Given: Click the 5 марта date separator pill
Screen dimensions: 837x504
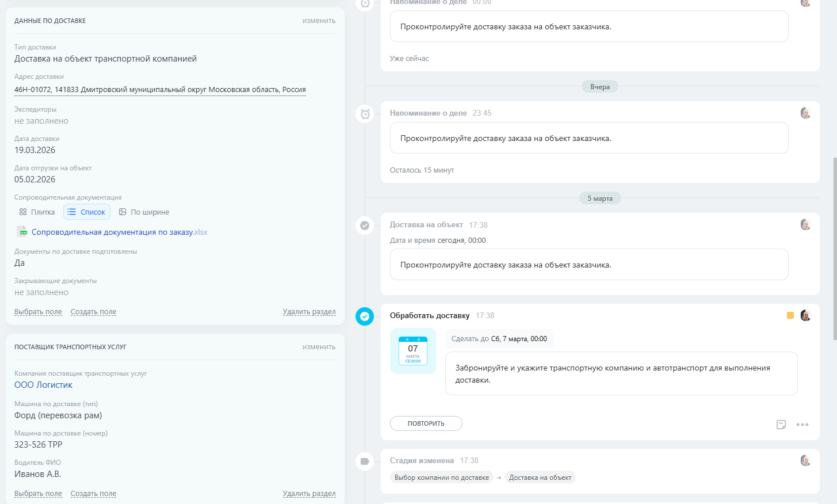Looking at the screenshot, I should tap(600, 198).
